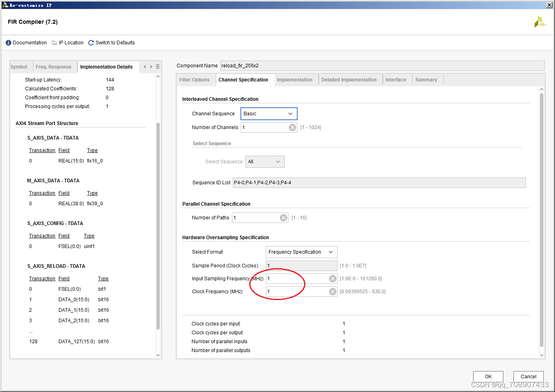The image size is (555, 392).
Task: Click the left tab scroll arrow
Action: pyautogui.click(x=145, y=67)
